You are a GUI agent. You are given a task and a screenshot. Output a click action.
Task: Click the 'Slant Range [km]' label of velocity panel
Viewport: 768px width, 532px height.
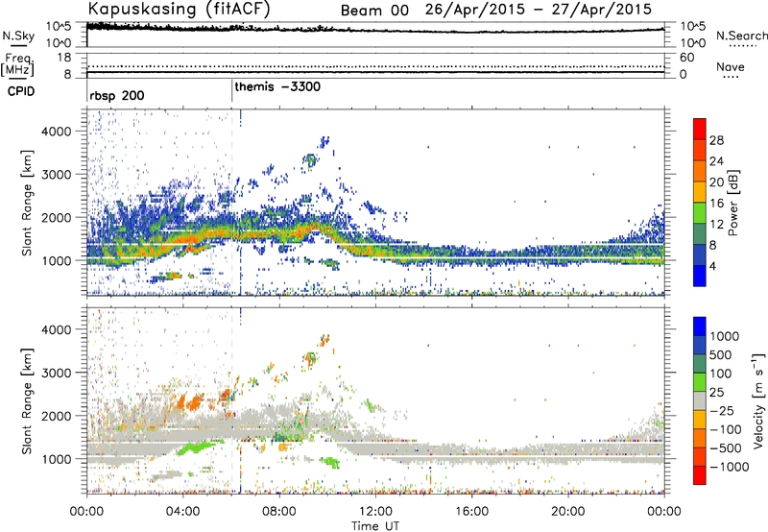[27, 400]
